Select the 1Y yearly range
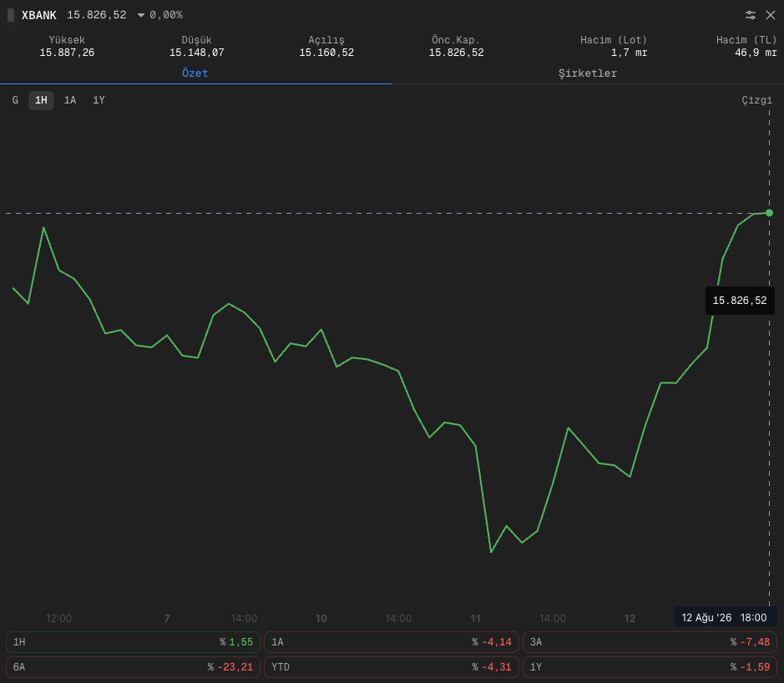 point(99,100)
